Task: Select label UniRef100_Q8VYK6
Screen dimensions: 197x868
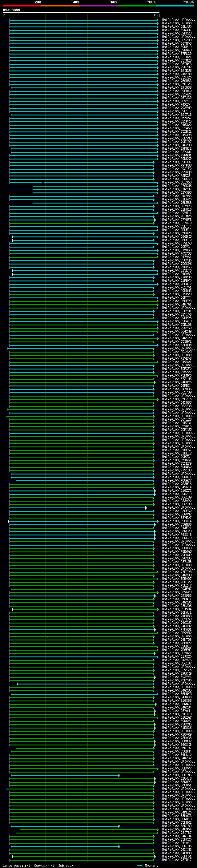Action: click(177, 101)
